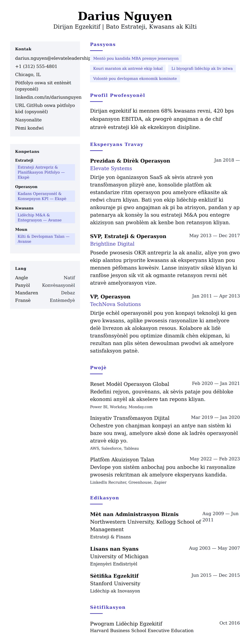Viewport: 250px width, 644px height.
Task: Click the 'Platfòm Akuizisyon Talan' project title
Action: click(x=122, y=459)
